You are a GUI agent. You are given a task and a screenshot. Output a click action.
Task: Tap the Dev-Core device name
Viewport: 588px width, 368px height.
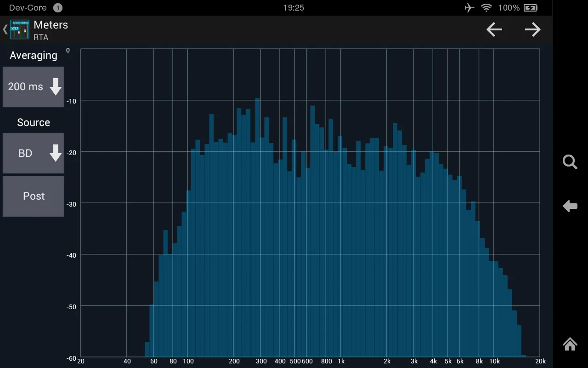pyautogui.click(x=28, y=8)
